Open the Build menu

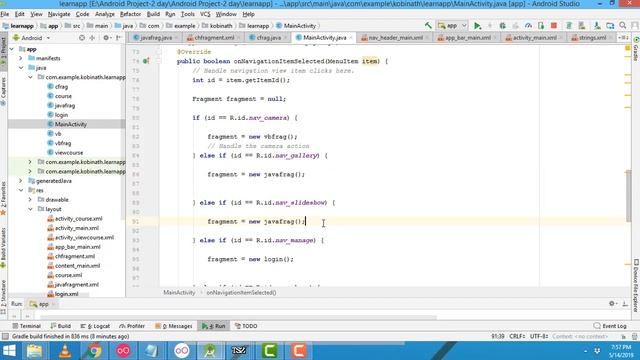click(x=153, y=14)
